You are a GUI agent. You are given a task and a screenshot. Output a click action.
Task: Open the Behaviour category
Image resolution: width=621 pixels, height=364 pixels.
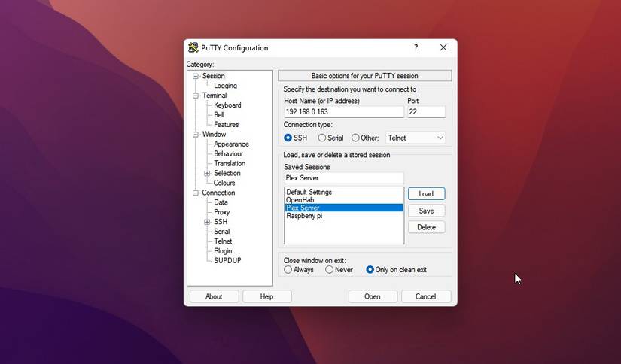tap(229, 154)
